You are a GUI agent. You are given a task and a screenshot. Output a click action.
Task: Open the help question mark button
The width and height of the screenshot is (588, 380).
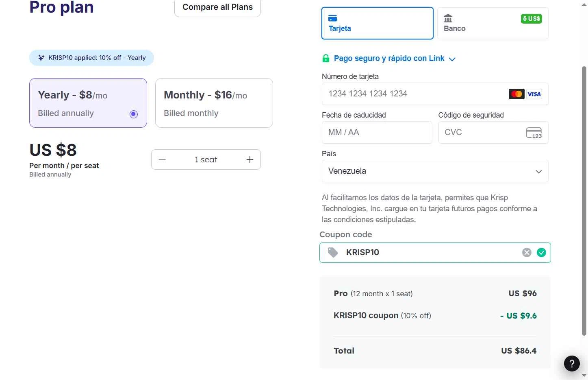click(572, 363)
